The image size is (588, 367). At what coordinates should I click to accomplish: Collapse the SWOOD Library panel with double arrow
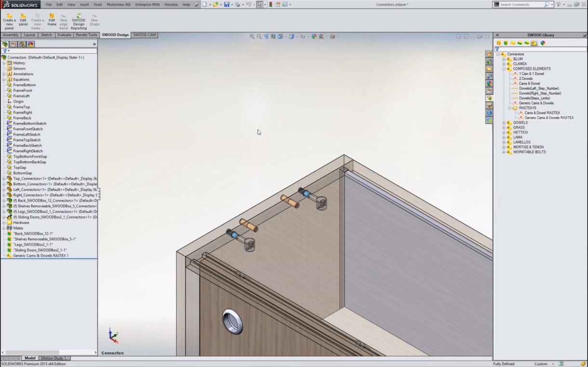(x=497, y=35)
